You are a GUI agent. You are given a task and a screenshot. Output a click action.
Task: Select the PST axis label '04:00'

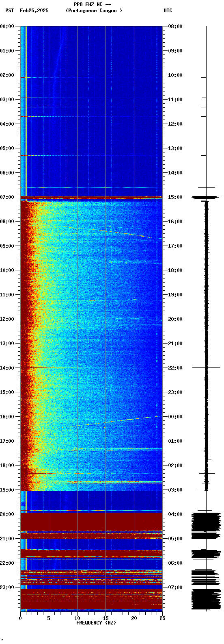(7, 124)
